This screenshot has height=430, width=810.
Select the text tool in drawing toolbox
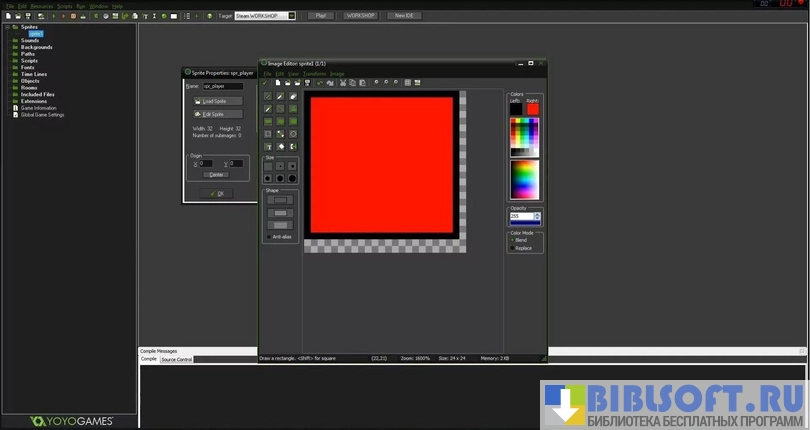(x=268, y=147)
